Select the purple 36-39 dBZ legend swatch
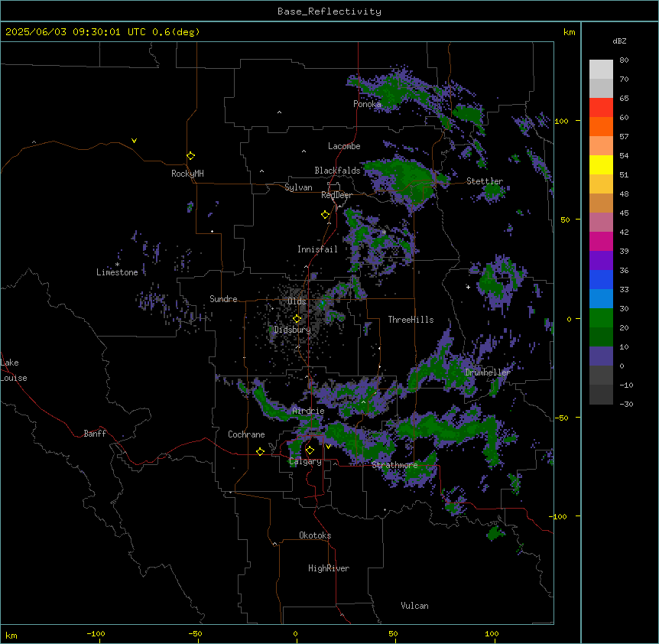Screen dimensions: 659x644 pyautogui.click(x=601, y=261)
